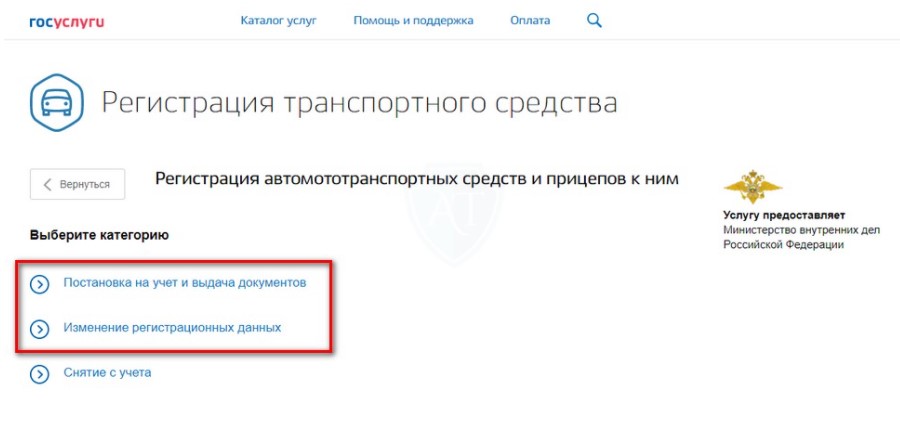Open Изменение регистрационных данных link

point(172,328)
